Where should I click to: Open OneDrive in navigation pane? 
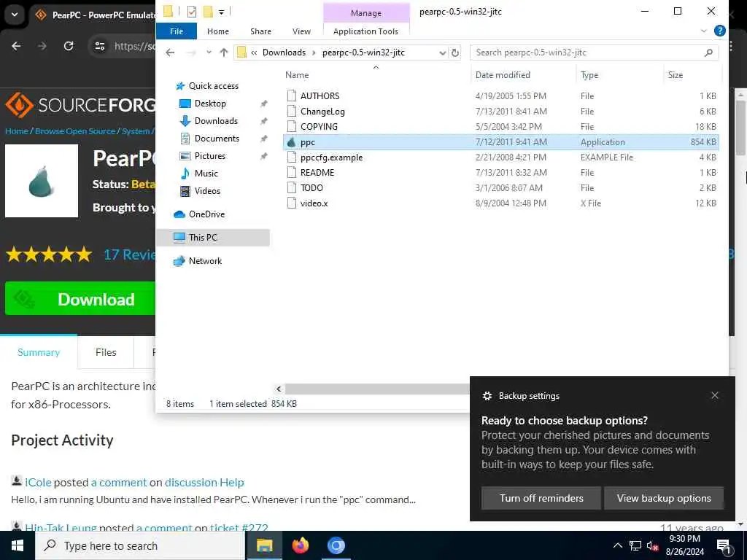206,214
